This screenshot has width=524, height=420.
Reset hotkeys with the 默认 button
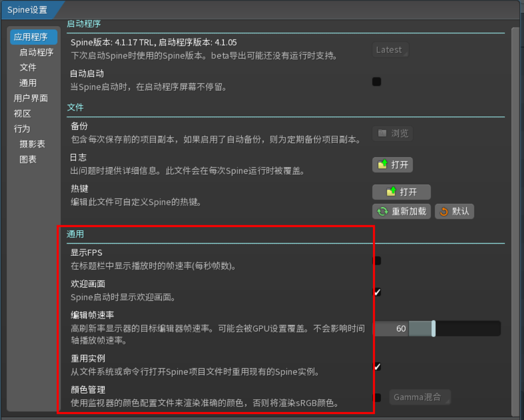pos(454,211)
